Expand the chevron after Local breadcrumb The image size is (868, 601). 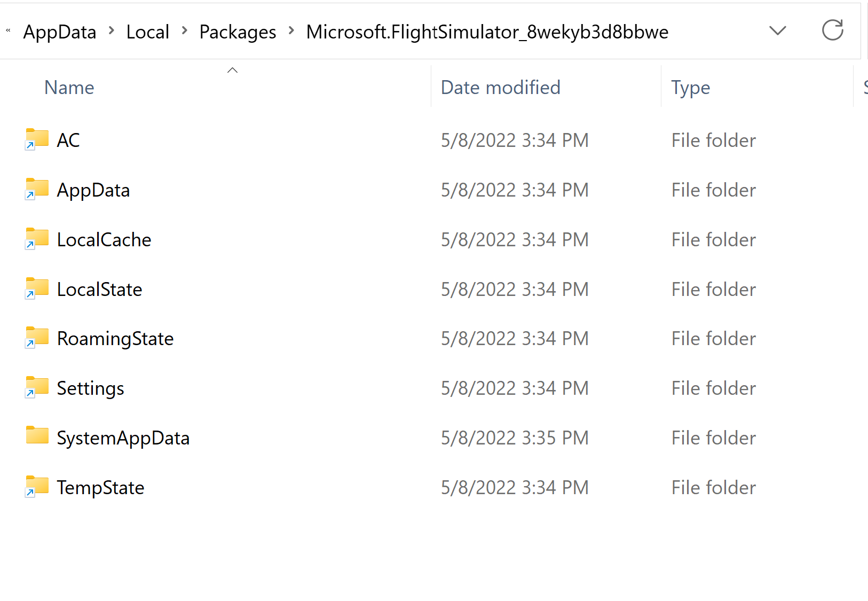coord(185,31)
